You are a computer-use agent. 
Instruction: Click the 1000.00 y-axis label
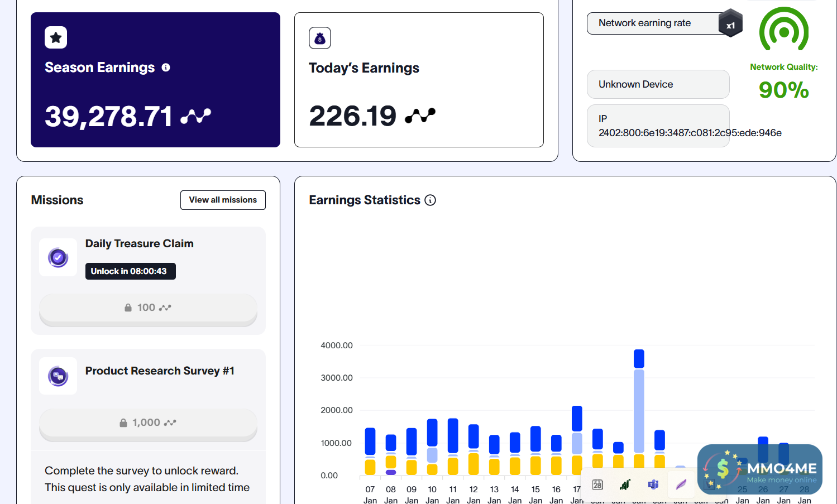coord(337,443)
